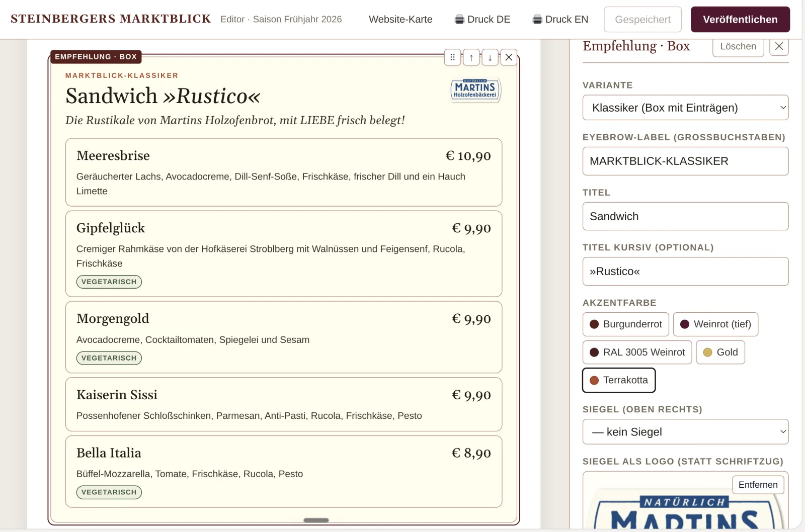Open the Druck DE print view
The image size is (805, 532).
coord(482,20)
